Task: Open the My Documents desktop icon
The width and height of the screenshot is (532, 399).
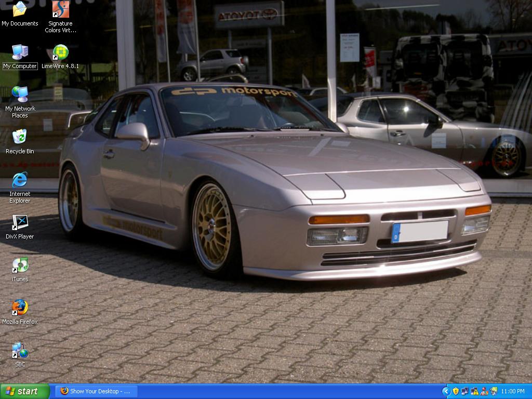Action: click(20, 9)
